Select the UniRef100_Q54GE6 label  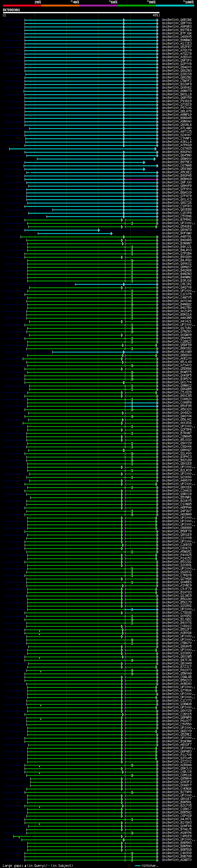(x=177, y=226)
